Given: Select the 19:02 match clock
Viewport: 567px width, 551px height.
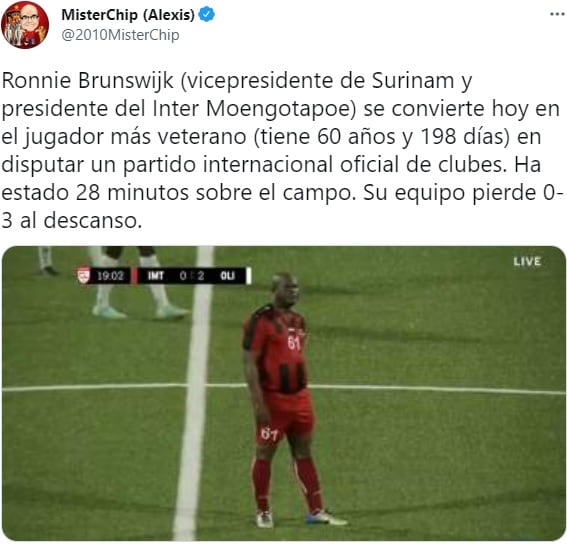Looking at the screenshot, I should (110, 276).
